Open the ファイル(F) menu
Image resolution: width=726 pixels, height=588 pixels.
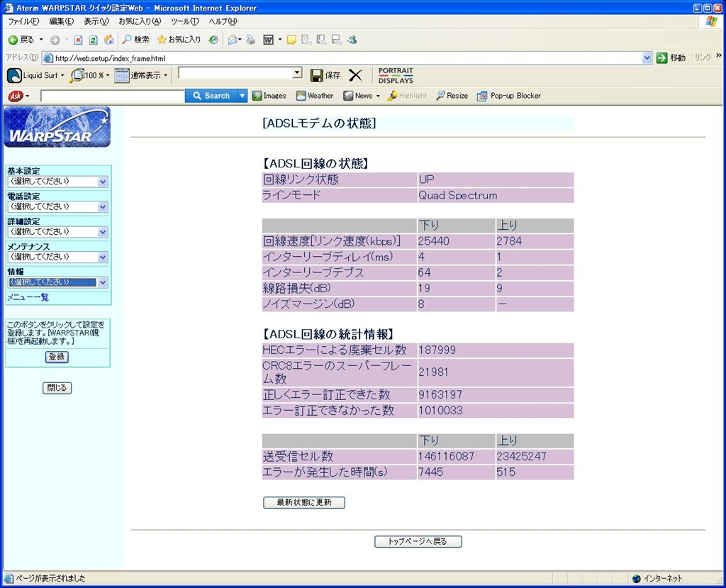coord(23,21)
